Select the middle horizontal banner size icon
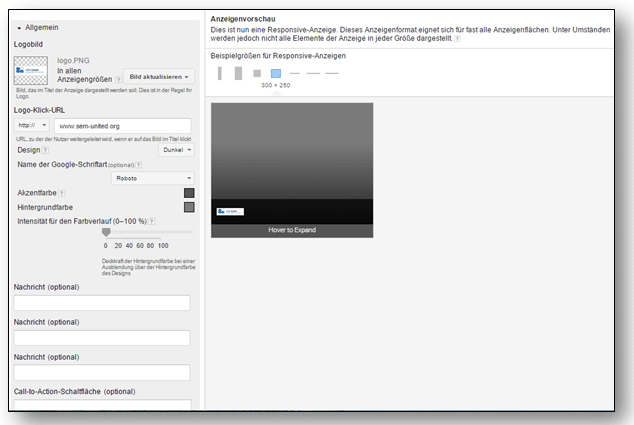This screenshot has height=425, width=634. [313, 73]
